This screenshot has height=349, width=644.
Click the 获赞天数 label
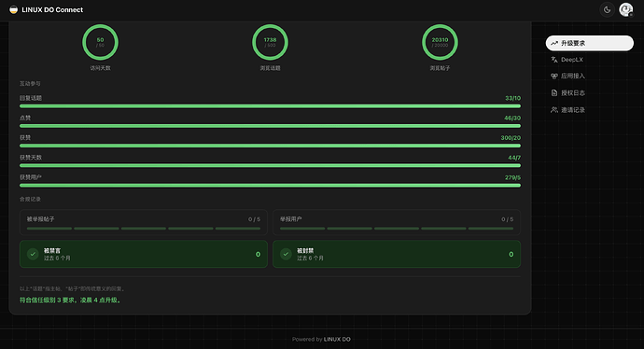click(31, 158)
